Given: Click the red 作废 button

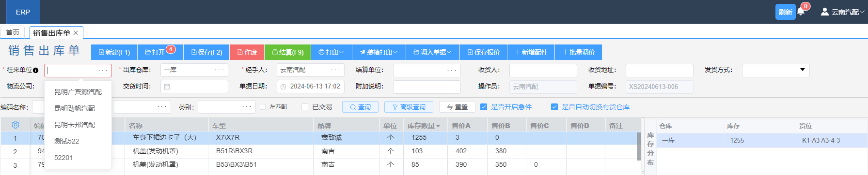Looking at the screenshot, I should pyautogui.click(x=247, y=52).
